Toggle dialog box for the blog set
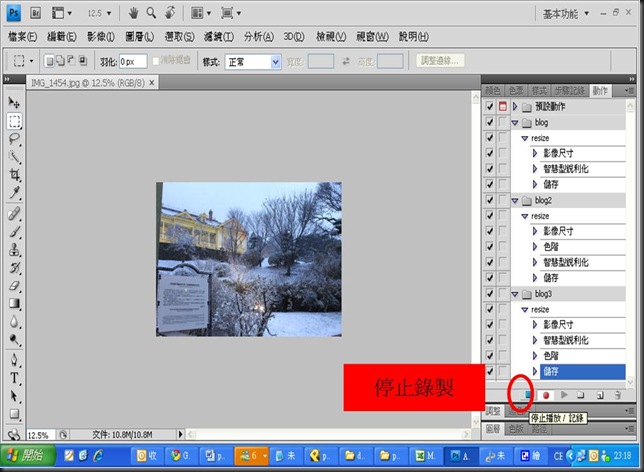This screenshot has width=644, height=472. point(503,122)
